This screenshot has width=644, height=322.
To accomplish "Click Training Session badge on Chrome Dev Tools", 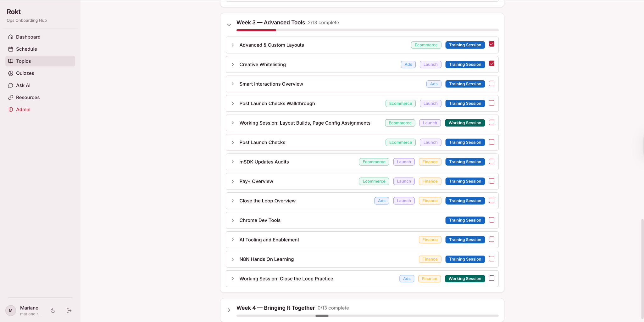I will pyautogui.click(x=465, y=220).
